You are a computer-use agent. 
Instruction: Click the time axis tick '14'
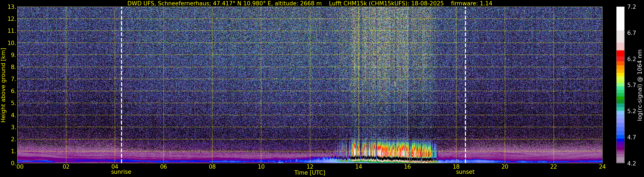(358, 167)
